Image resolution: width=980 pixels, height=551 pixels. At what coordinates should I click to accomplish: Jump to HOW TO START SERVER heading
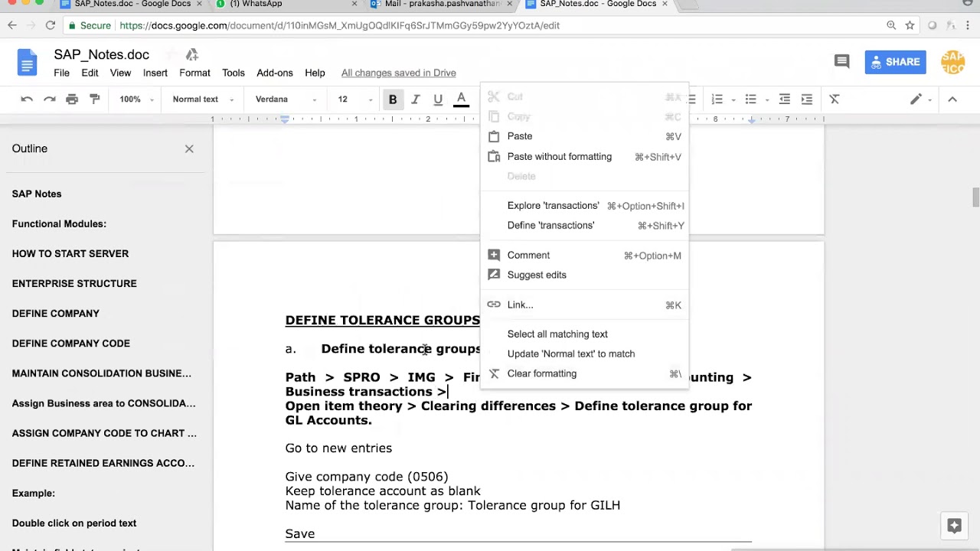pos(70,253)
